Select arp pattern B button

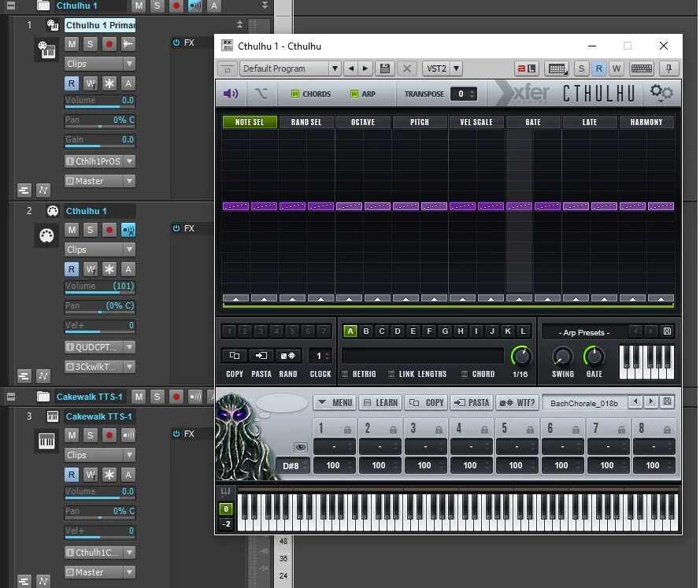click(x=366, y=331)
